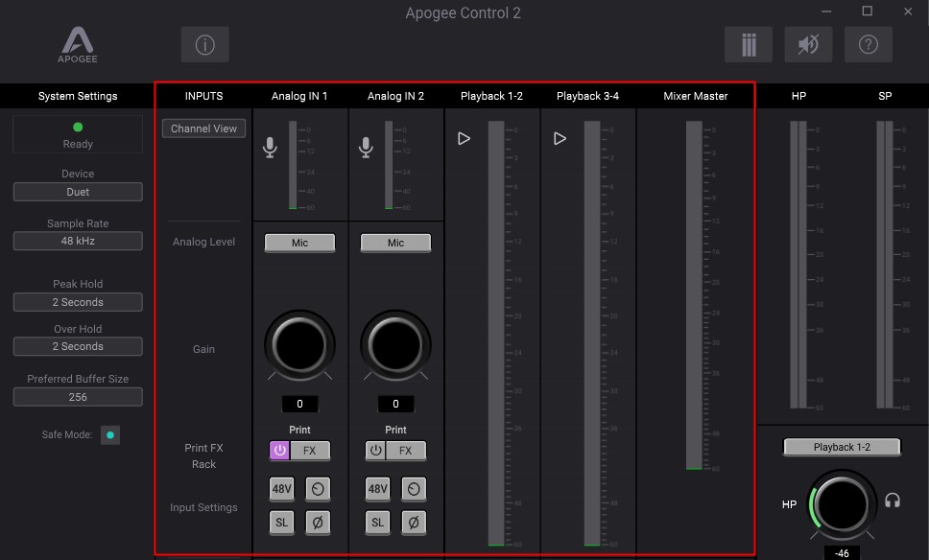
Task: Open Preferred Buffer Size 256 dropdown
Action: click(78, 397)
